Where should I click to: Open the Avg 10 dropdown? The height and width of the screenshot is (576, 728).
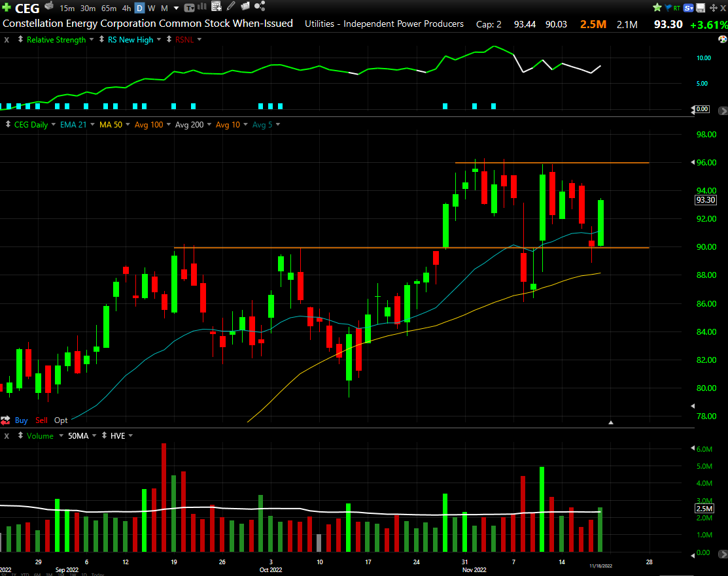coord(245,124)
